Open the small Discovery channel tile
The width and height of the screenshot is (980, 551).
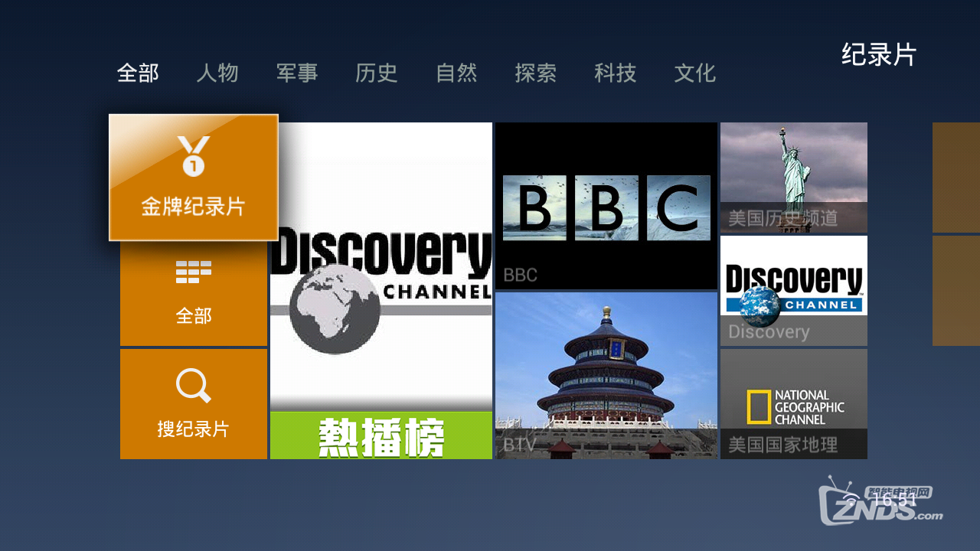pos(794,291)
